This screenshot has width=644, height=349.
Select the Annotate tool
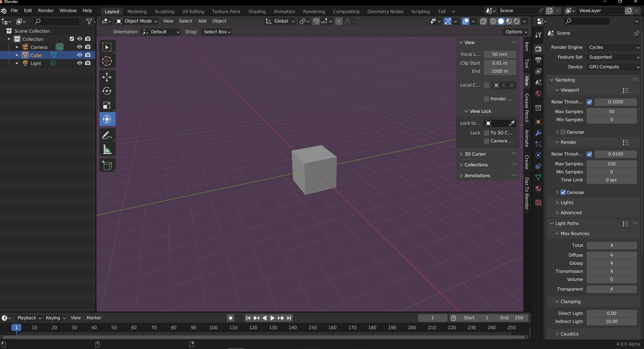point(107,135)
